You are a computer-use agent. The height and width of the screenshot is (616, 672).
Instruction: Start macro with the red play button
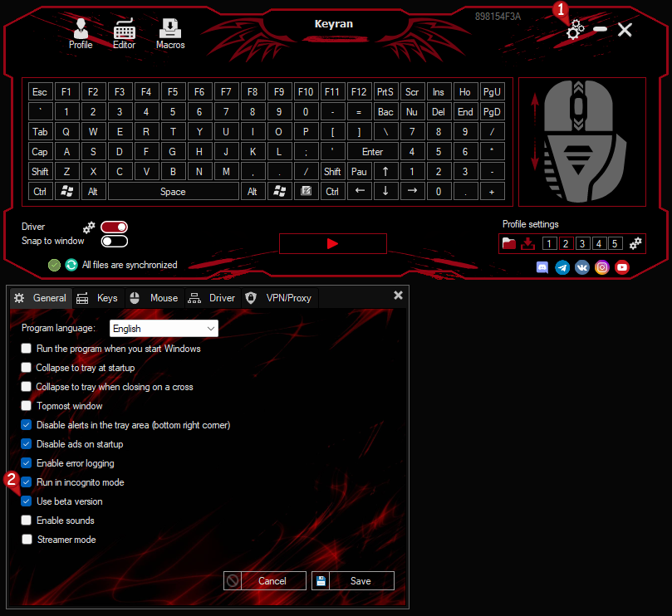click(x=333, y=244)
